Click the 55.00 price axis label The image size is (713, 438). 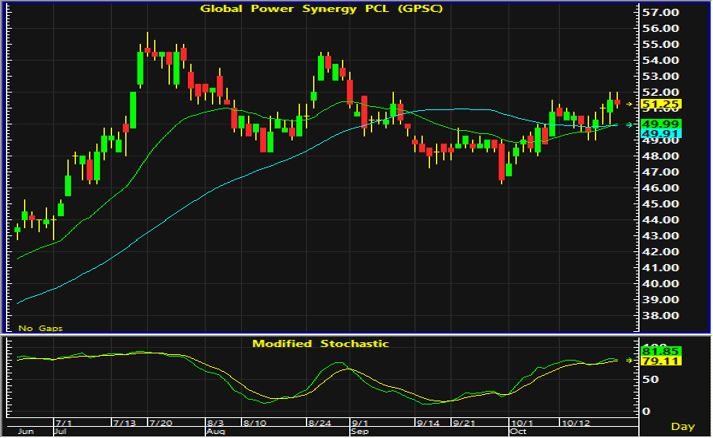[x=660, y=45]
